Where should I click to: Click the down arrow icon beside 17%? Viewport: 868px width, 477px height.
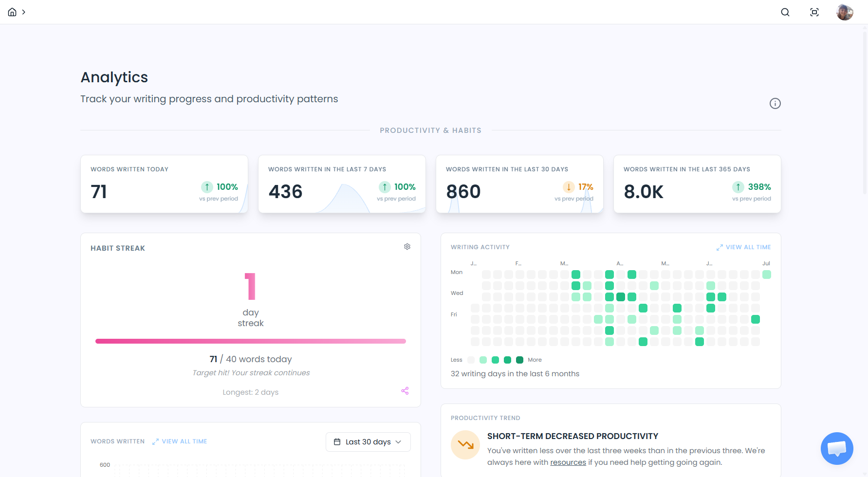569,187
